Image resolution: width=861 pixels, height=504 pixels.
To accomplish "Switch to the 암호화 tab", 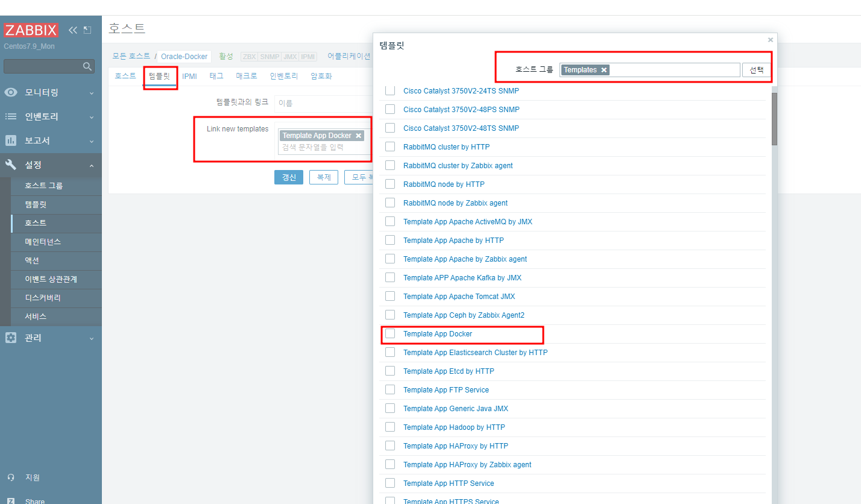I will [x=321, y=76].
